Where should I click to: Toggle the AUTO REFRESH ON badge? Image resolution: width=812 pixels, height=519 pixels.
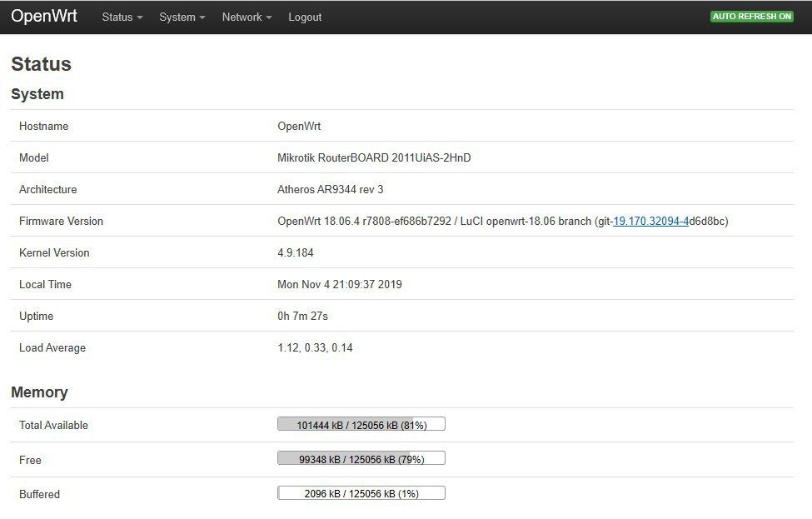[752, 17]
